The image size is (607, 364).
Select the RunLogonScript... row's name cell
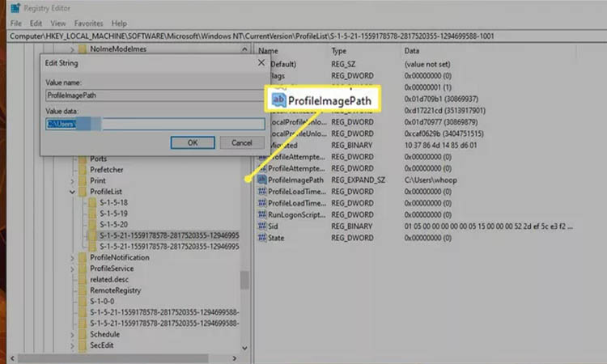(297, 214)
